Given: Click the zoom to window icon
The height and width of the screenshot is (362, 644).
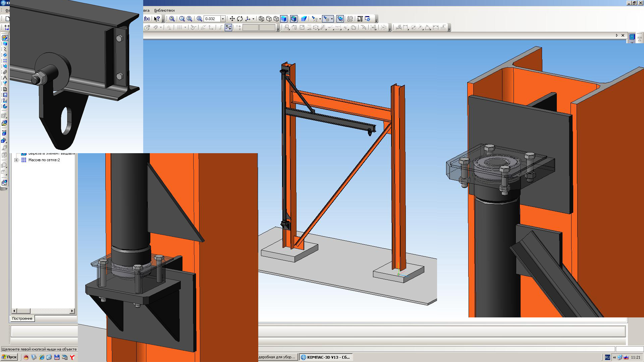Looking at the screenshot, I should (172, 19).
